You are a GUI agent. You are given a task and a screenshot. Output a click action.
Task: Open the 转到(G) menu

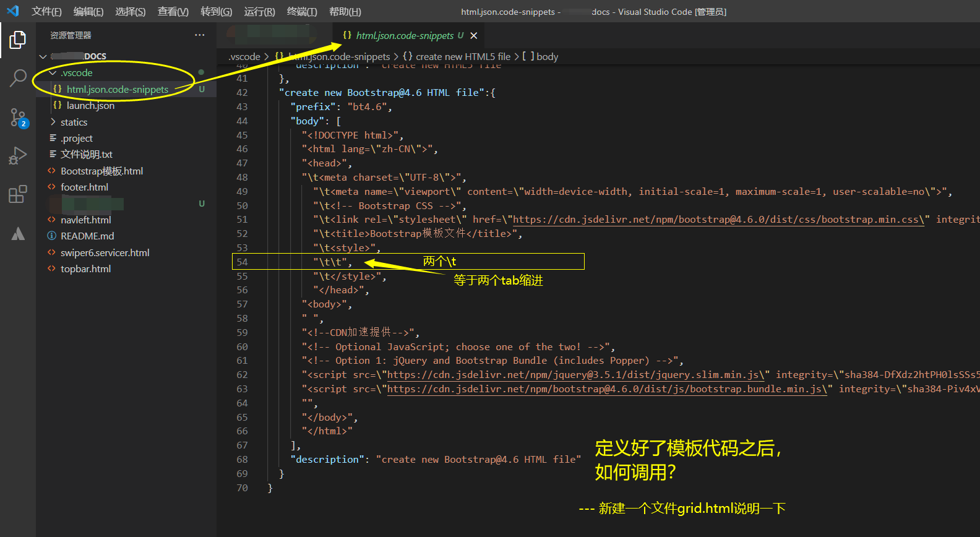217,12
